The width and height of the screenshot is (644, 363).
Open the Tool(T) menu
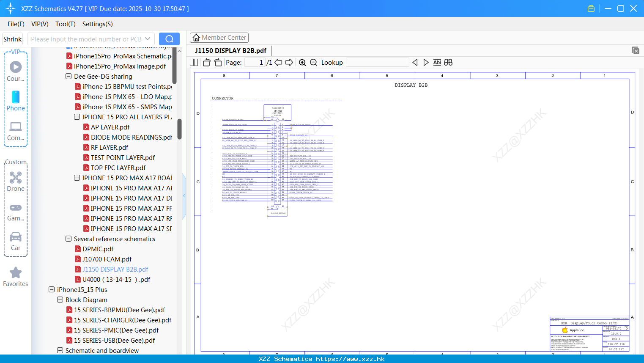(66, 24)
